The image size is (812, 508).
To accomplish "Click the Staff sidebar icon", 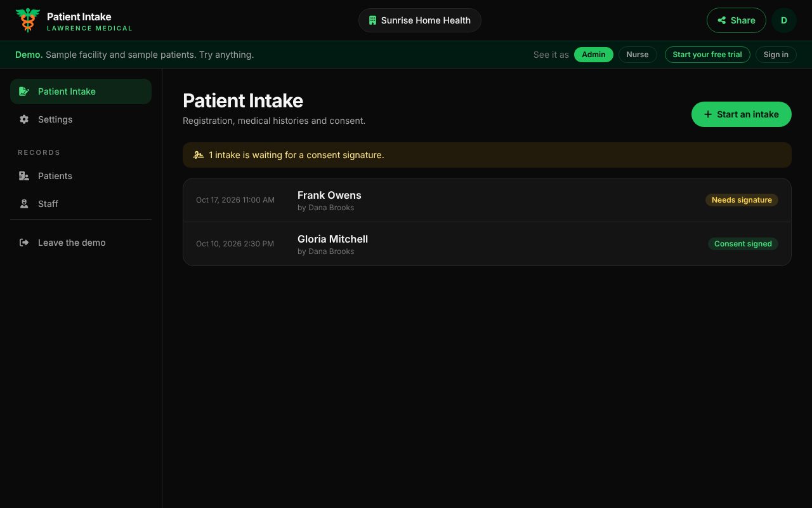I will (24, 204).
